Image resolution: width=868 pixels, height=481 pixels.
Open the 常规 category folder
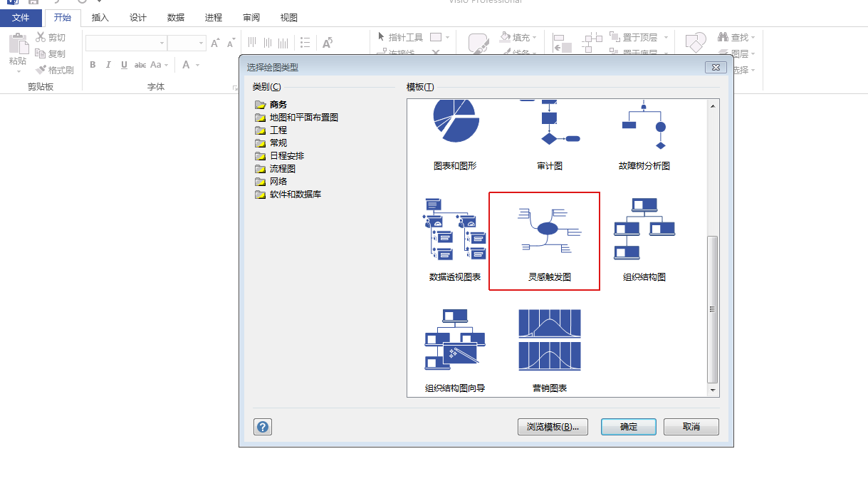tap(271, 143)
